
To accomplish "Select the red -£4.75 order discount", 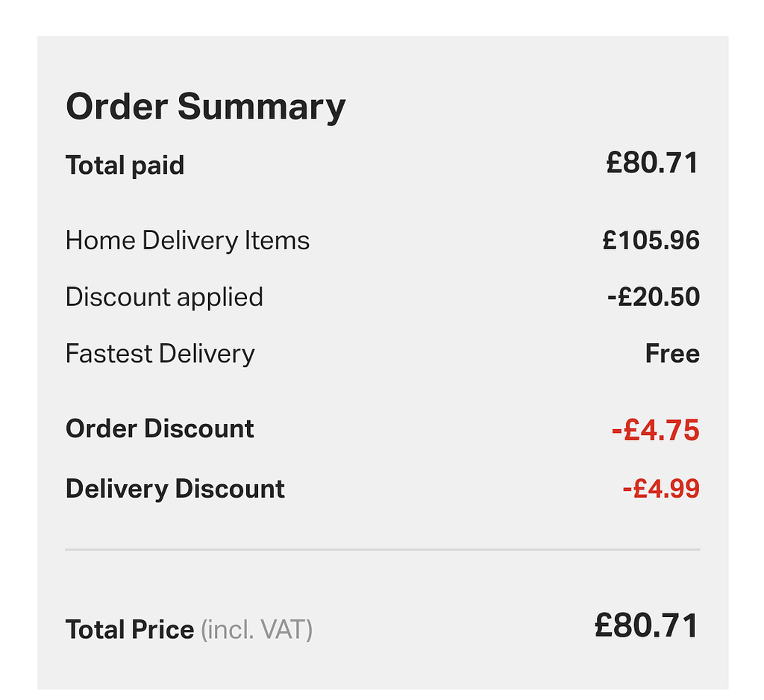I will (655, 430).
